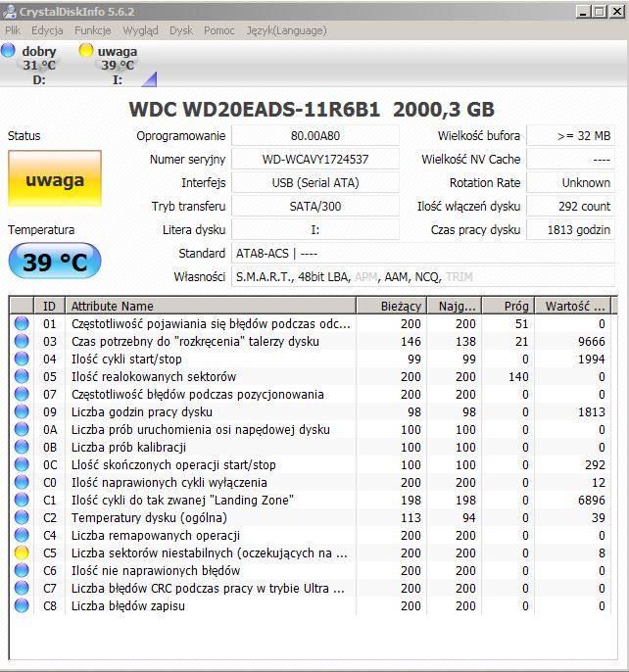Click the drive letter field I:
Viewport: 629px width, 672px height.
[x=315, y=230]
